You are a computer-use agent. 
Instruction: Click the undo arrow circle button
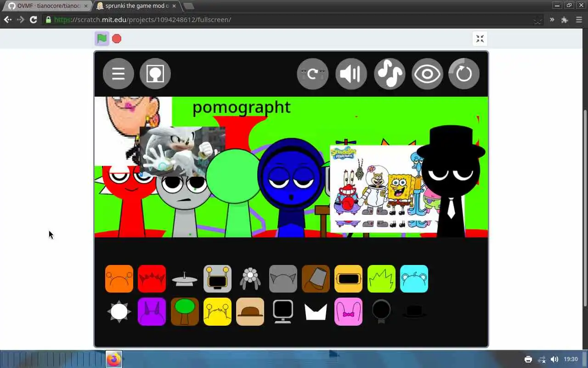coord(313,74)
